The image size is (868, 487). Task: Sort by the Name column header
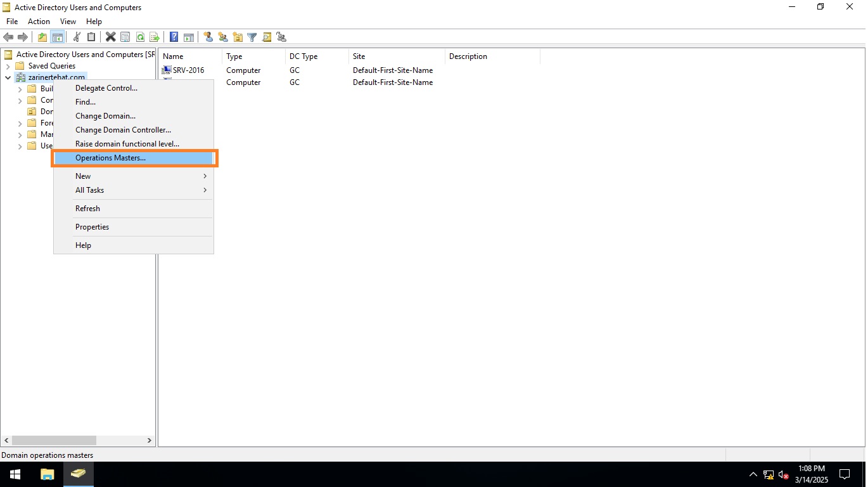coord(190,56)
